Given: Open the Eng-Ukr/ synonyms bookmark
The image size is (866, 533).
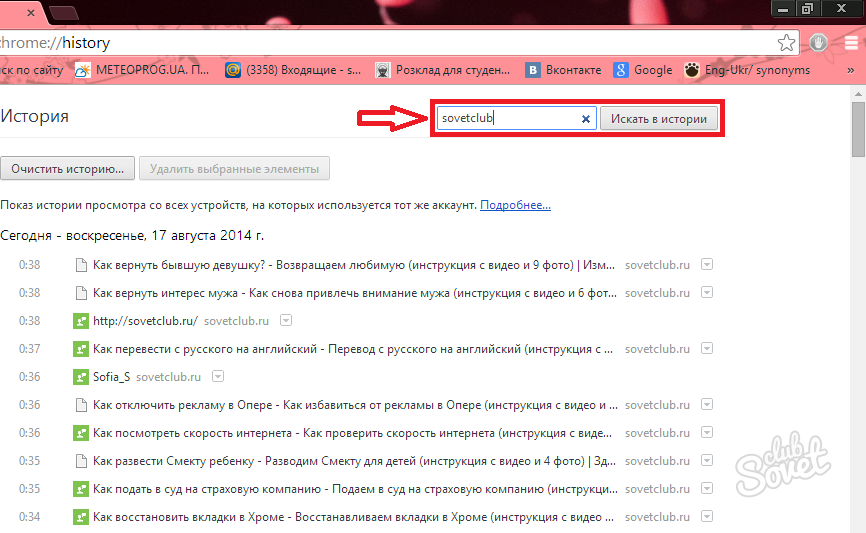Looking at the screenshot, I should (x=747, y=70).
